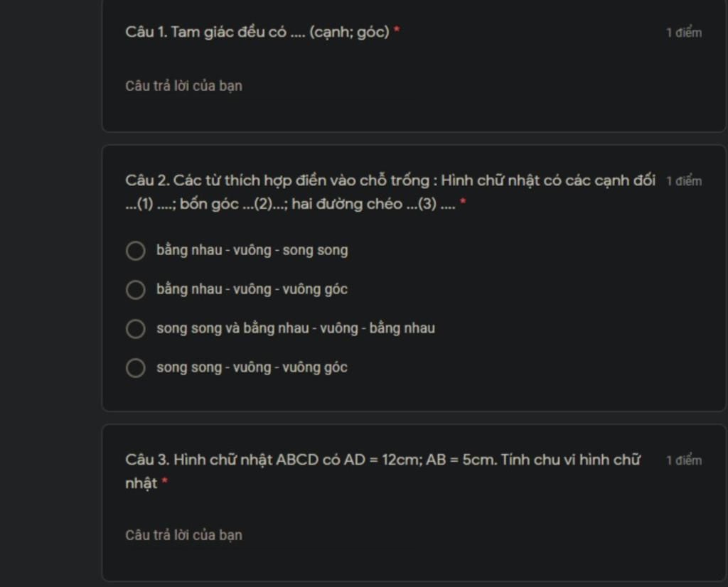
Task: Click the Câu 3 'Tính chu vi hình chữ nhật' question text
Action: (x=383, y=471)
